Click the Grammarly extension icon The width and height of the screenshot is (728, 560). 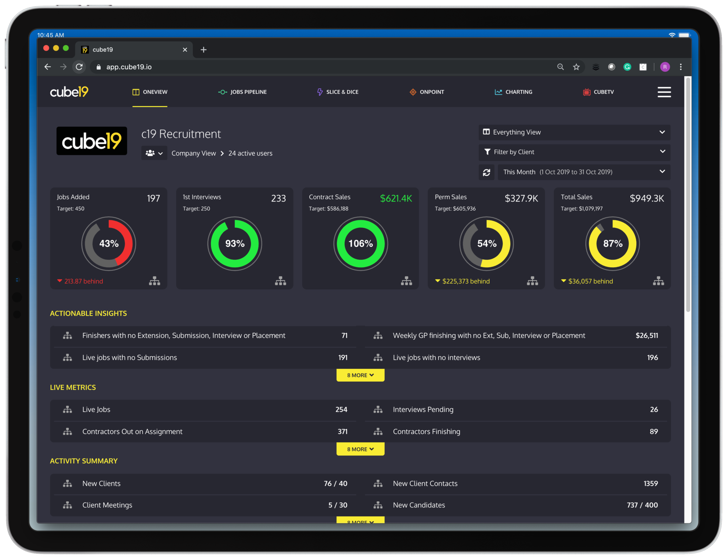627,67
